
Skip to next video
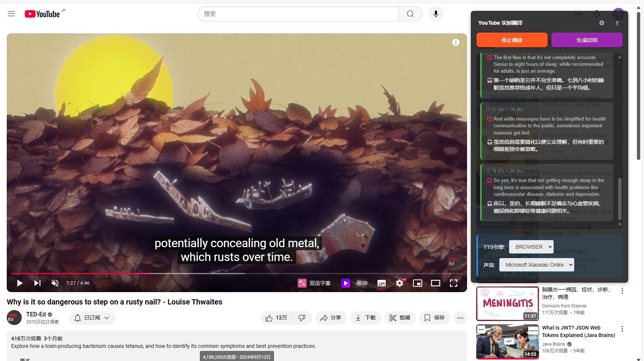pyautogui.click(x=37, y=283)
